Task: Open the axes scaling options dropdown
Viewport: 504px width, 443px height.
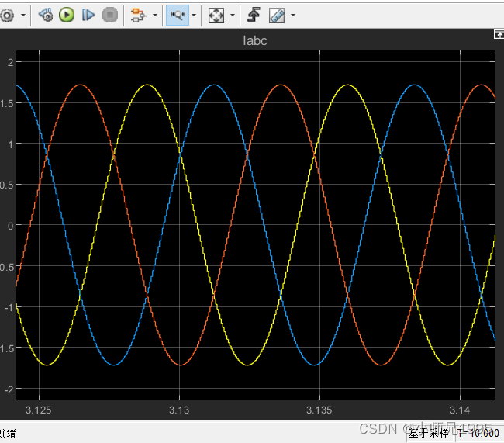Action: tap(233, 15)
